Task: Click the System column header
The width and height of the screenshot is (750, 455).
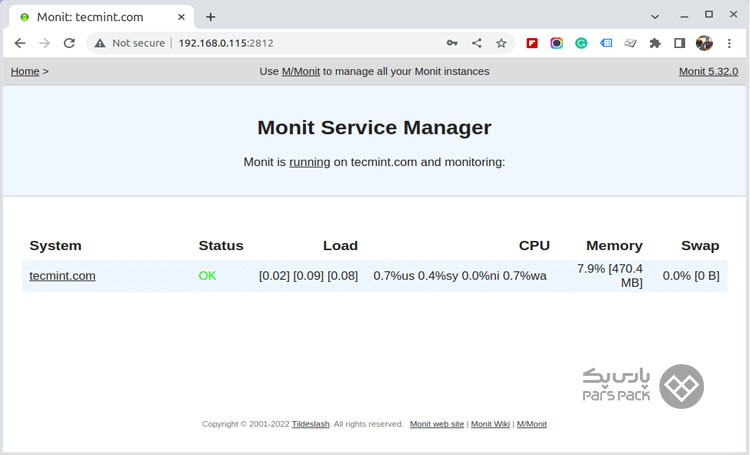Action: [55, 245]
